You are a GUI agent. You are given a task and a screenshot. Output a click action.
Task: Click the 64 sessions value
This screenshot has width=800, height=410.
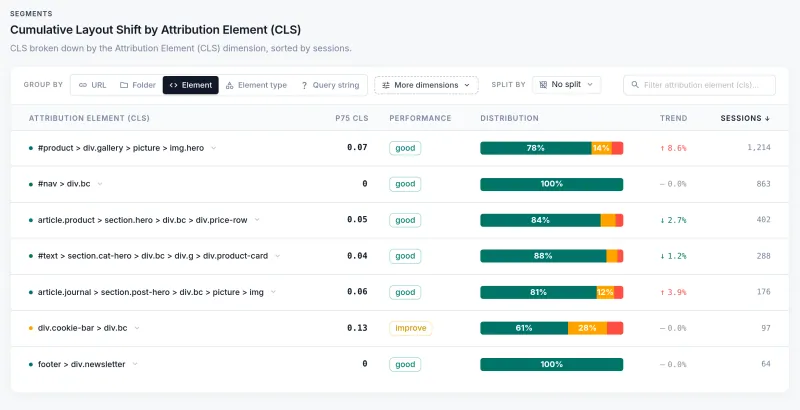[x=766, y=364]
